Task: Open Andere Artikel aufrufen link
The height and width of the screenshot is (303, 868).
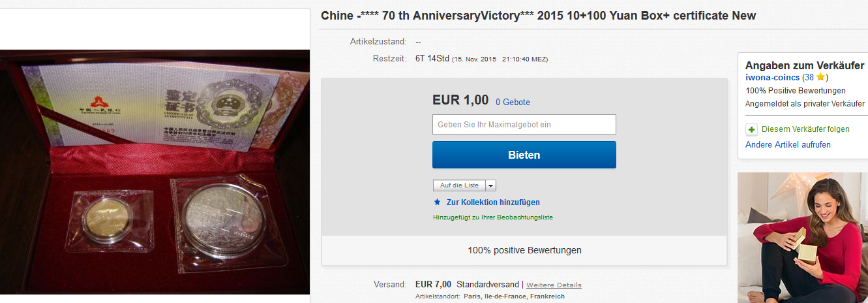Action: 788,144
